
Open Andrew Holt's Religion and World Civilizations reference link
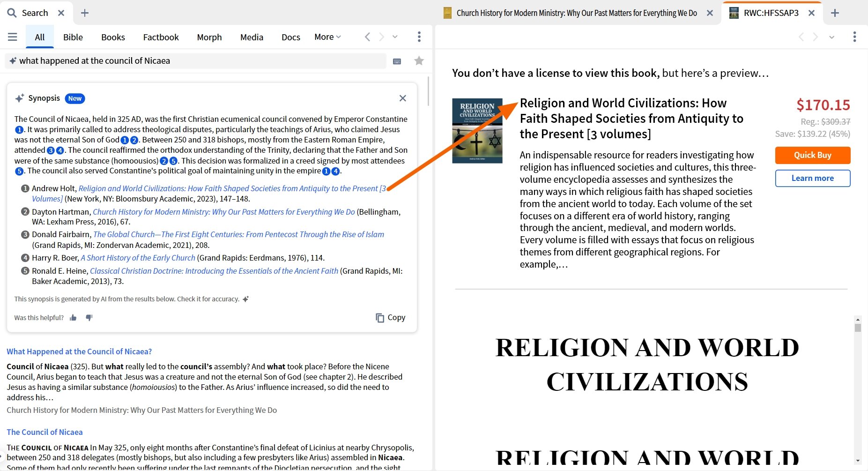pos(232,188)
